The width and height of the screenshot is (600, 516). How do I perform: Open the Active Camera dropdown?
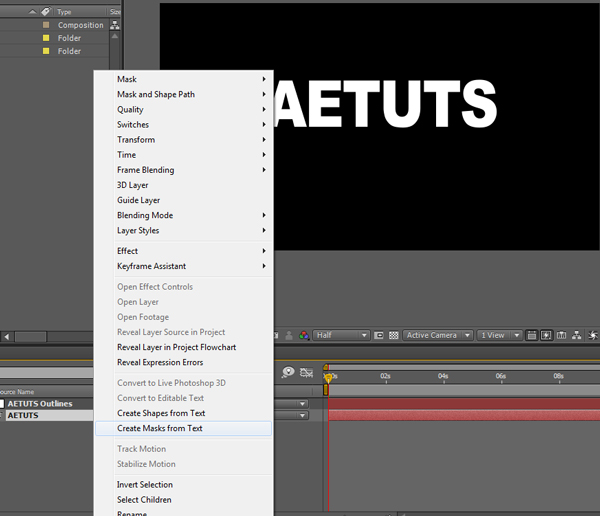(x=438, y=335)
